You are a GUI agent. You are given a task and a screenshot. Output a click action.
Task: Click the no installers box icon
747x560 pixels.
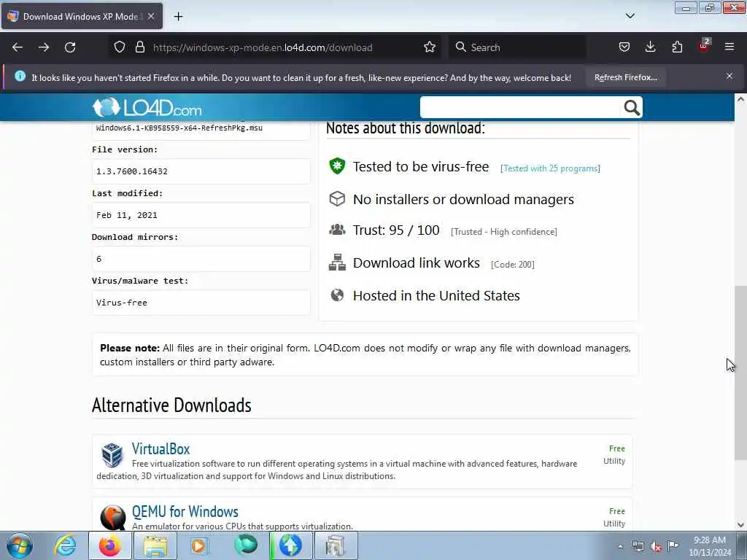point(337,198)
